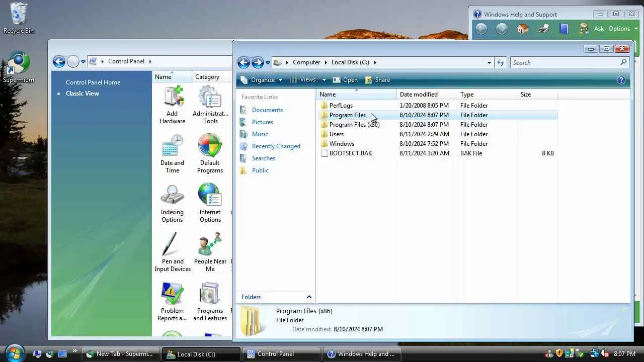Open Browse Help book icon
This screenshot has height=362, width=644.
(564, 29)
